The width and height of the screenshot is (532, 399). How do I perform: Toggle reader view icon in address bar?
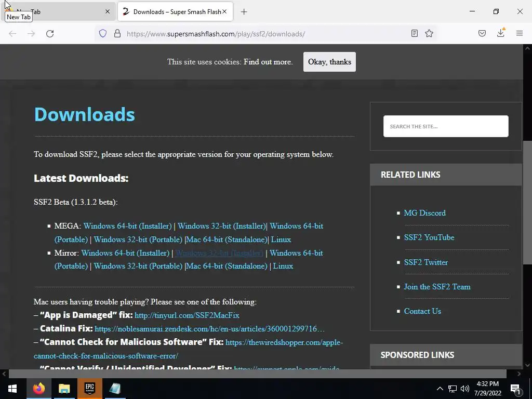tap(414, 33)
